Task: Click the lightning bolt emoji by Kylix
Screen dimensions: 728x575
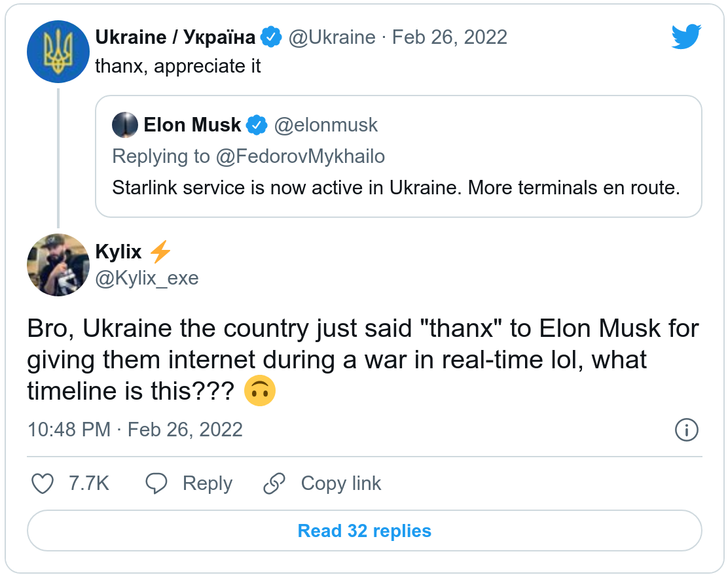Action: click(x=161, y=251)
